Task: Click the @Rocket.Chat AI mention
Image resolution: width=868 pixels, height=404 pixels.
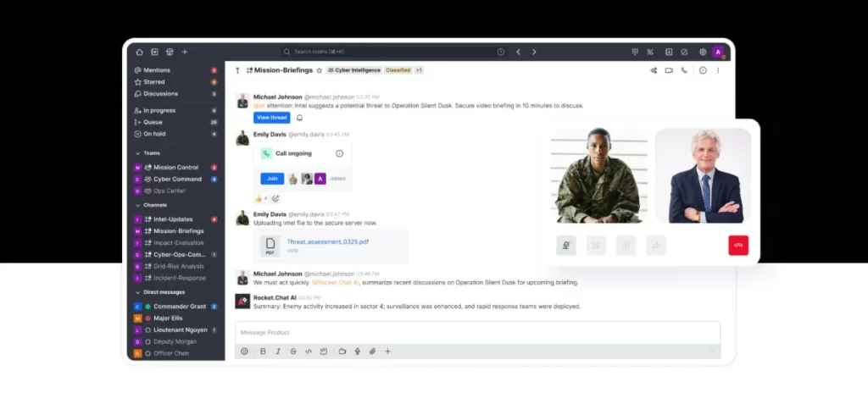Action: 336,282
